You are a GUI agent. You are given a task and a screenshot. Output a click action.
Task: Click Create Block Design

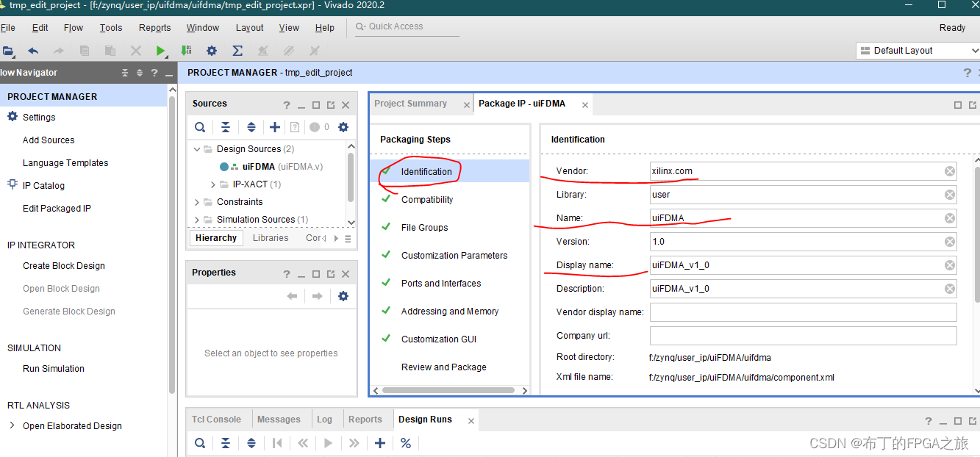(x=64, y=266)
